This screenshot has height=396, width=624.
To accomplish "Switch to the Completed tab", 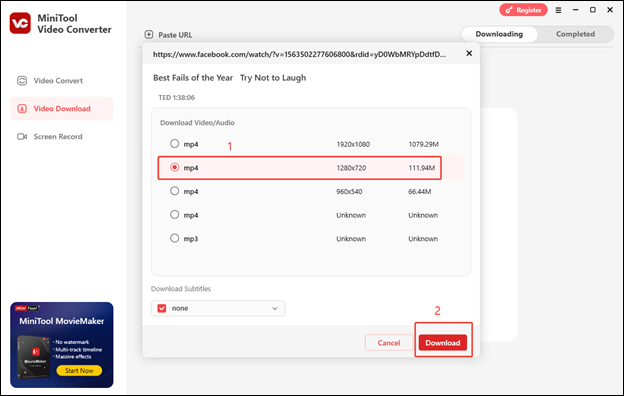I will point(575,34).
